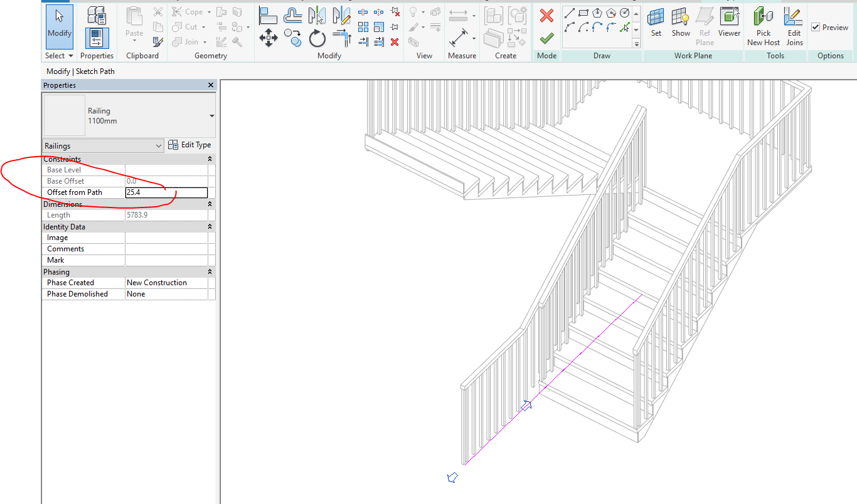This screenshot has width=857, height=504.
Task: Select the Move tool in Modify panel
Action: click(x=269, y=38)
